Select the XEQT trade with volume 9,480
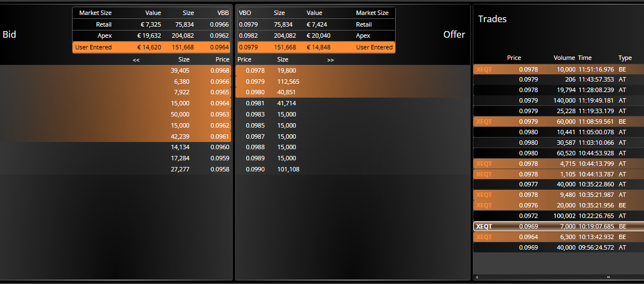The image size is (644, 284). (x=559, y=195)
